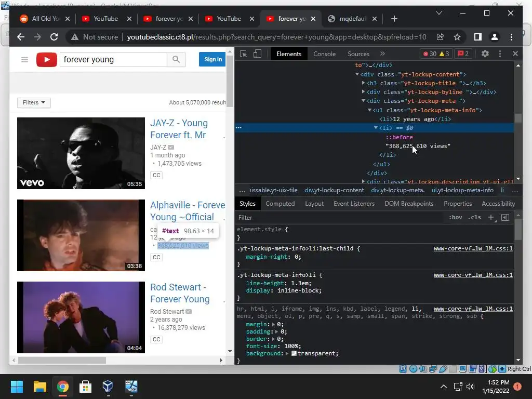Image resolution: width=532 pixels, height=399 pixels.
Task: Click the Rod Stewart video thumbnail
Action: click(x=81, y=317)
